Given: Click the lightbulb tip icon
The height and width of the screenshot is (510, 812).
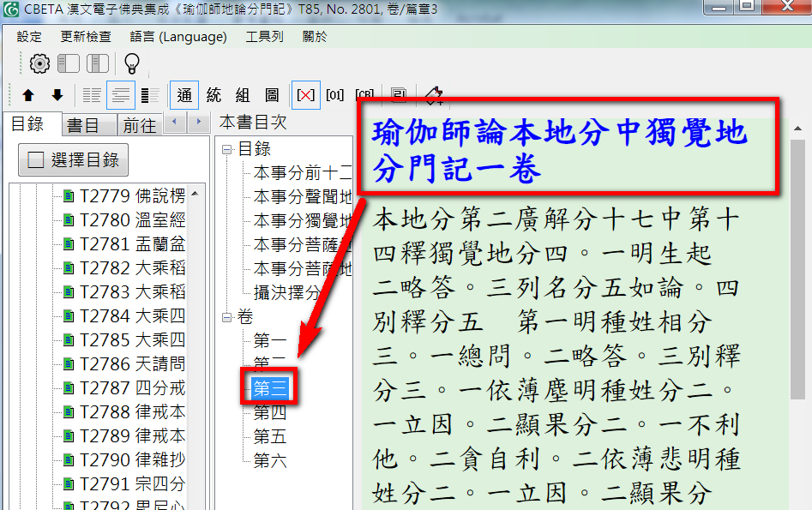Looking at the screenshot, I should (131, 63).
